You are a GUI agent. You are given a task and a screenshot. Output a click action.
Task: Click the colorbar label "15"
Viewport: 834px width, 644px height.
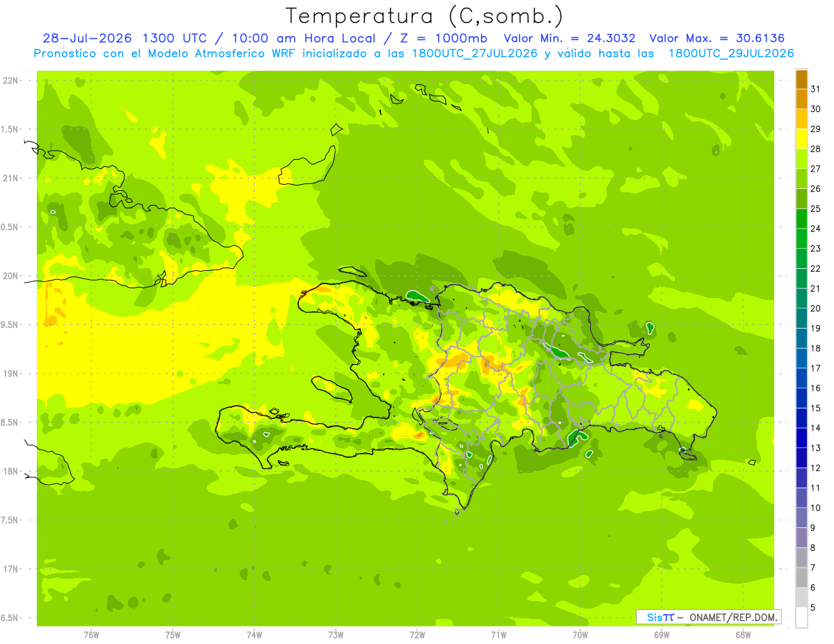pyautogui.click(x=815, y=408)
